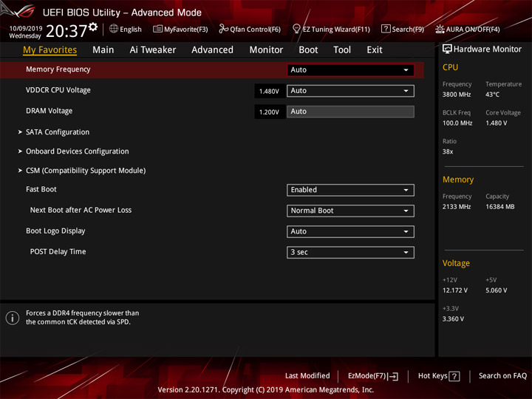
Task: Click the CPU Temperature 43°C value
Action: 492,95
